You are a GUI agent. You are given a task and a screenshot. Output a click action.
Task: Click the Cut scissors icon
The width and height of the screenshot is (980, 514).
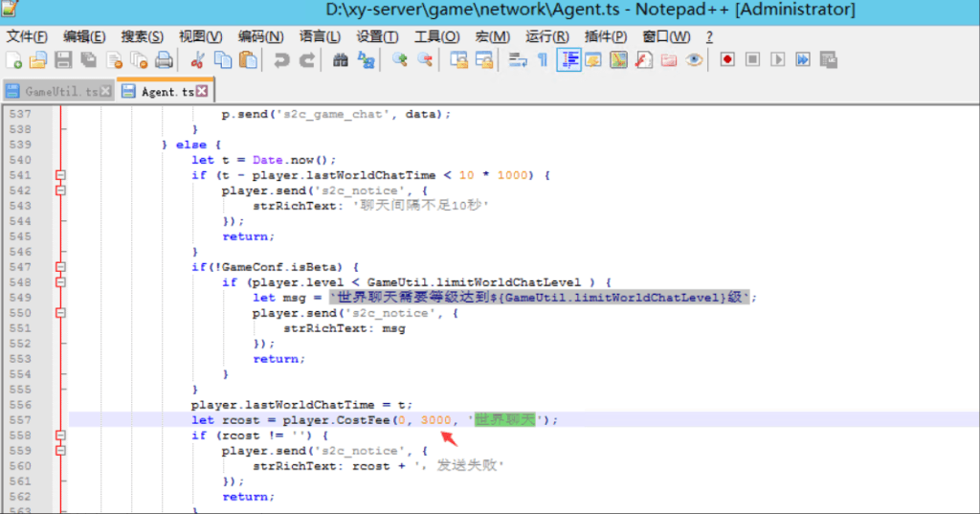[198, 60]
